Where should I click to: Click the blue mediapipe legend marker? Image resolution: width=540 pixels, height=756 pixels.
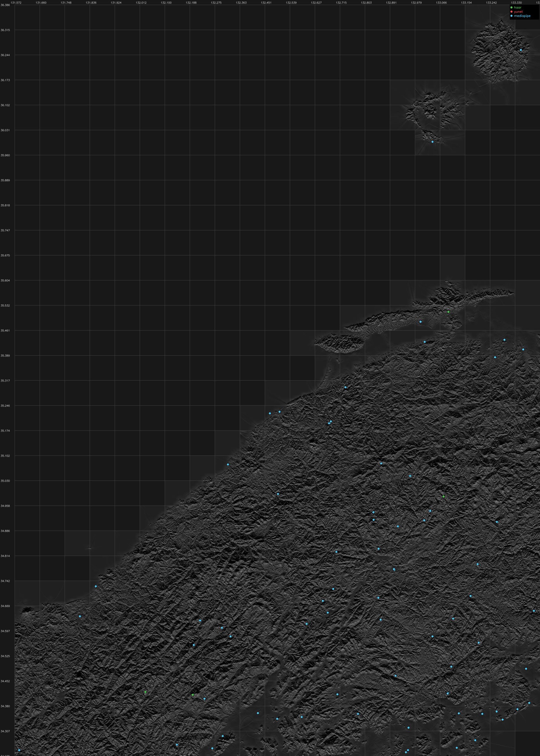[x=511, y=16]
